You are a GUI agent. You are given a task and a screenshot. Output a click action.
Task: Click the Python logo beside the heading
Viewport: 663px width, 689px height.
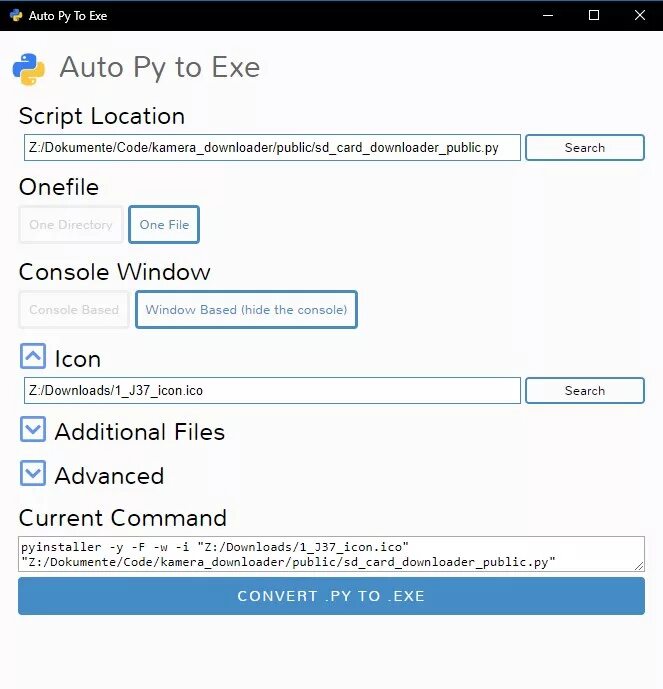29,69
